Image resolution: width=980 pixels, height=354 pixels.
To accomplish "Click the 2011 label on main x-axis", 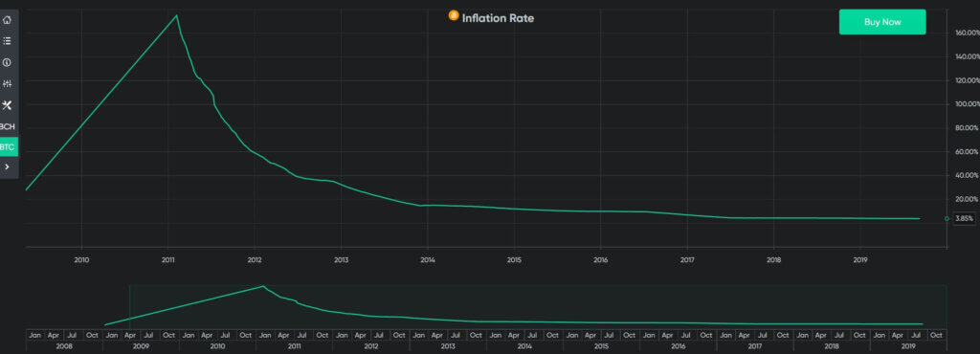I will point(168,259).
